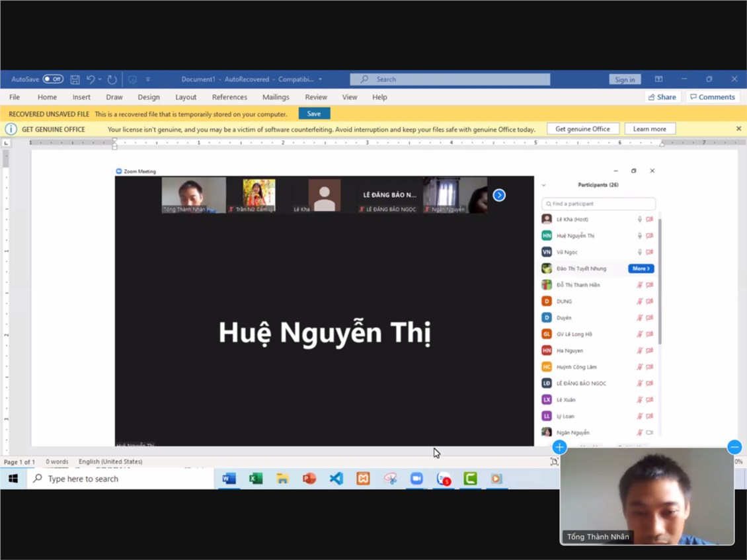Switch to the Review tab
The width and height of the screenshot is (747, 560).
(316, 97)
